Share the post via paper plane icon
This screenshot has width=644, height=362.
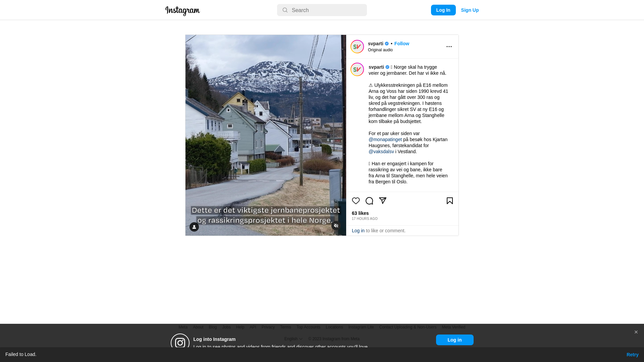[x=383, y=201]
